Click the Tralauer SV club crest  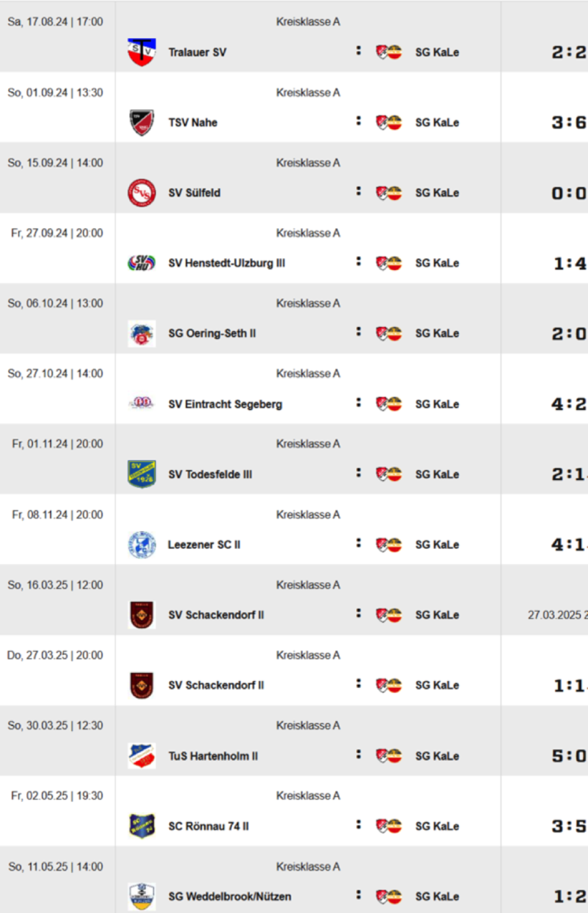point(142,52)
